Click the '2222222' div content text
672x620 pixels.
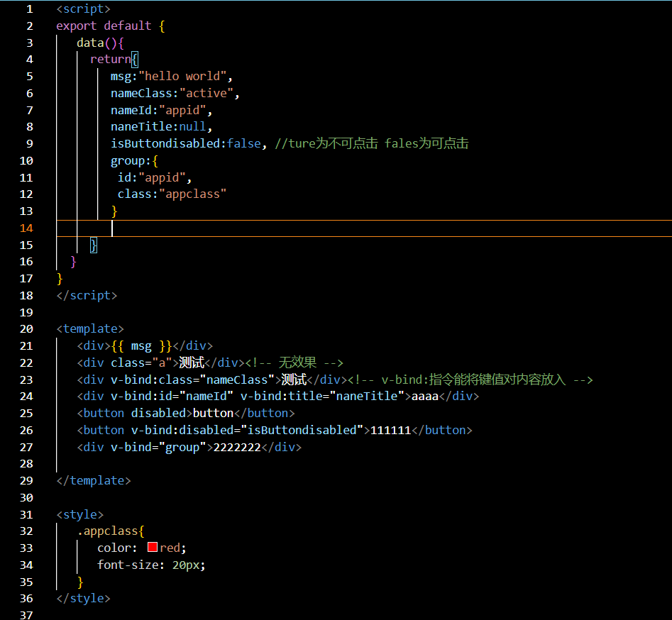(x=237, y=447)
